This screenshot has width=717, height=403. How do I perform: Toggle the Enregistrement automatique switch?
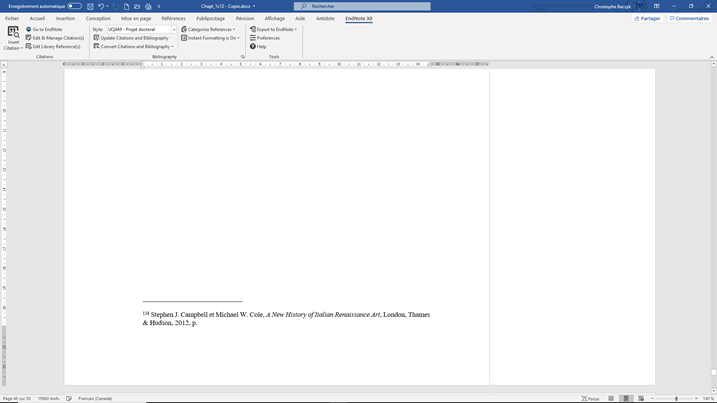click(x=75, y=6)
